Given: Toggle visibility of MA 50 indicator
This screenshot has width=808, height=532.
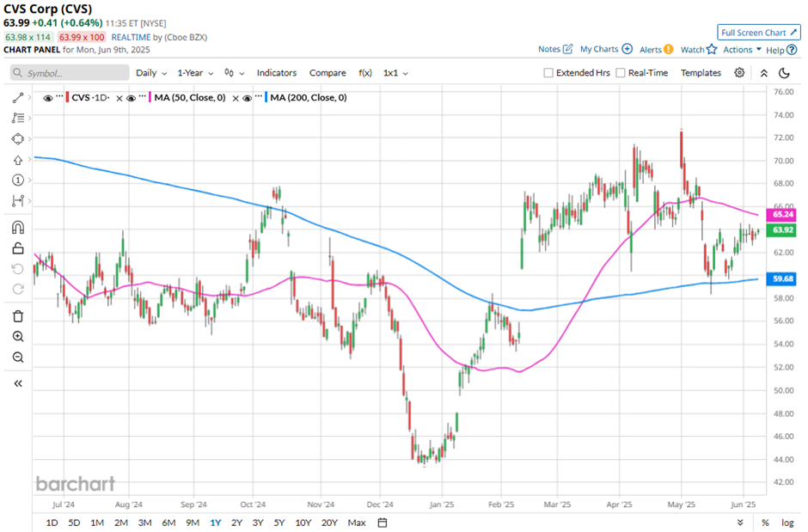Looking at the screenshot, I should tap(131, 98).
